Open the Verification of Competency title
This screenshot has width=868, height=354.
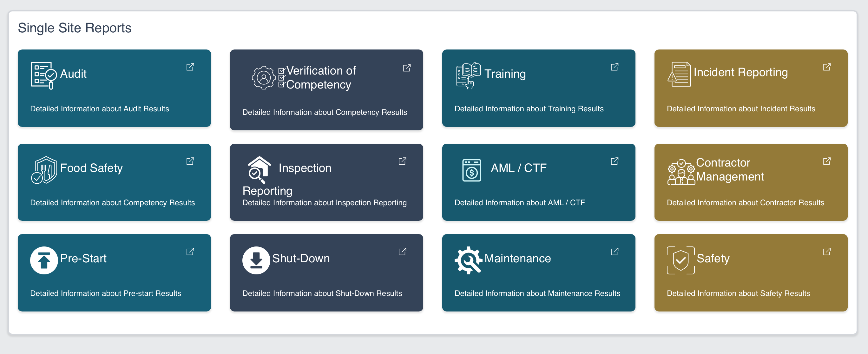tap(321, 77)
